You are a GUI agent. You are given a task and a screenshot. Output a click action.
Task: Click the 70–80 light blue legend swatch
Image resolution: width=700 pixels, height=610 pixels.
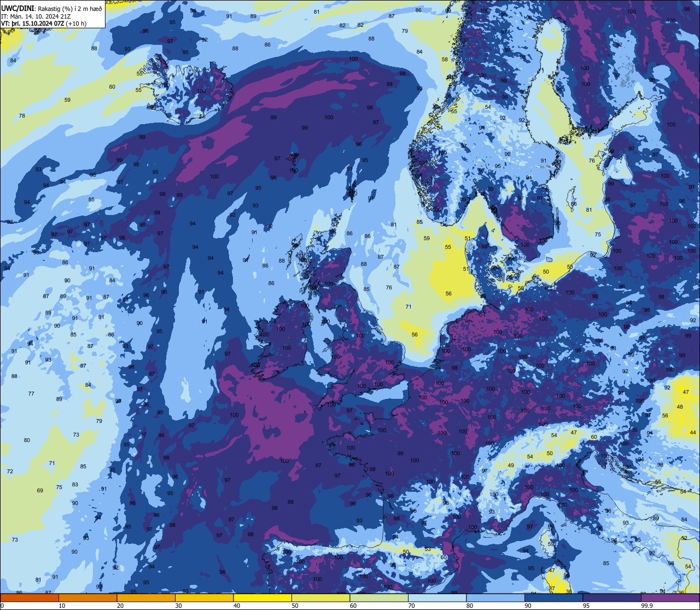click(437, 598)
